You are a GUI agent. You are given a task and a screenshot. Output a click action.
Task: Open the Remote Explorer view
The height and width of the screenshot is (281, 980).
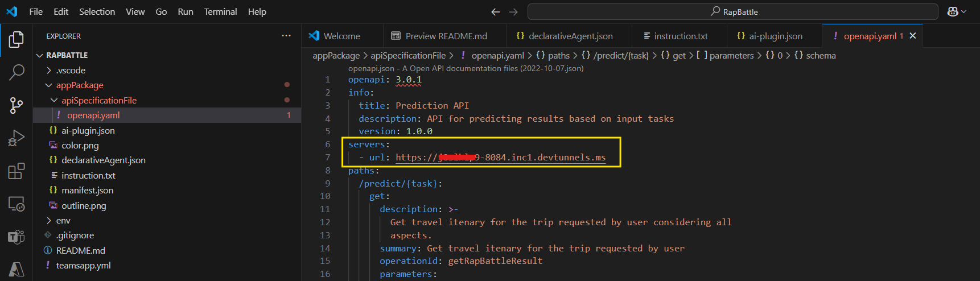point(17,204)
